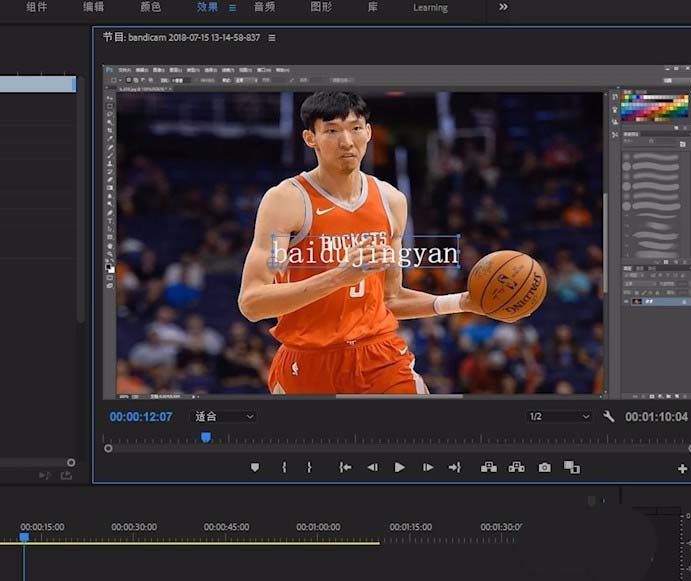Open the button editor plus icon
The width and height of the screenshot is (691, 581).
point(682,468)
